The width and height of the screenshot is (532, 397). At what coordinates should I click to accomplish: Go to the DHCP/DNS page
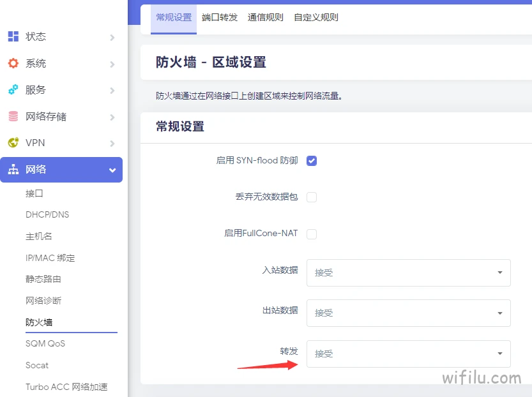point(47,214)
